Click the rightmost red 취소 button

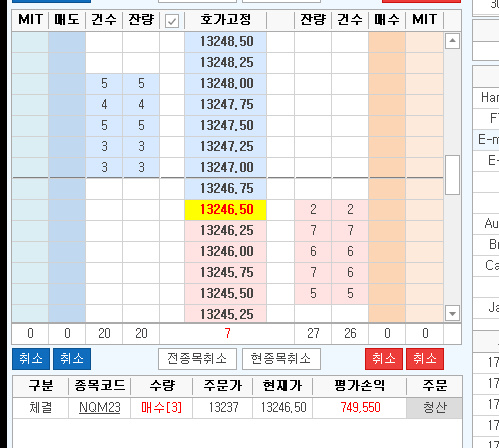point(425,359)
